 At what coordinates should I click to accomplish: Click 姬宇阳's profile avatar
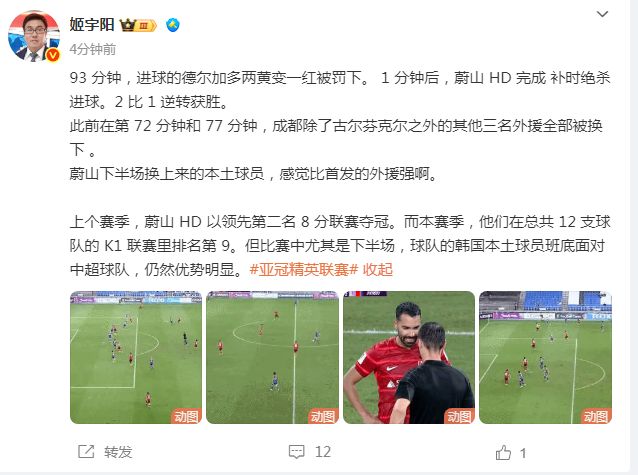[x=34, y=36]
